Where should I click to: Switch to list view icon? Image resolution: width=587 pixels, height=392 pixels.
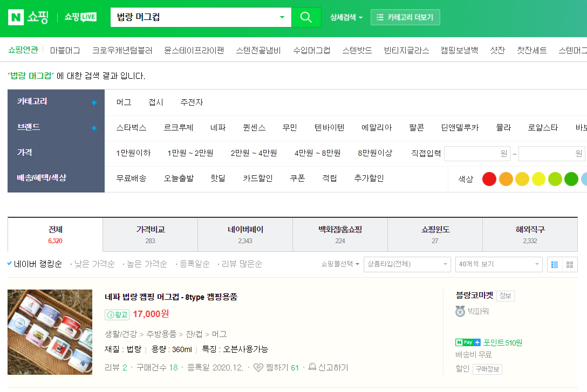[555, 264]
